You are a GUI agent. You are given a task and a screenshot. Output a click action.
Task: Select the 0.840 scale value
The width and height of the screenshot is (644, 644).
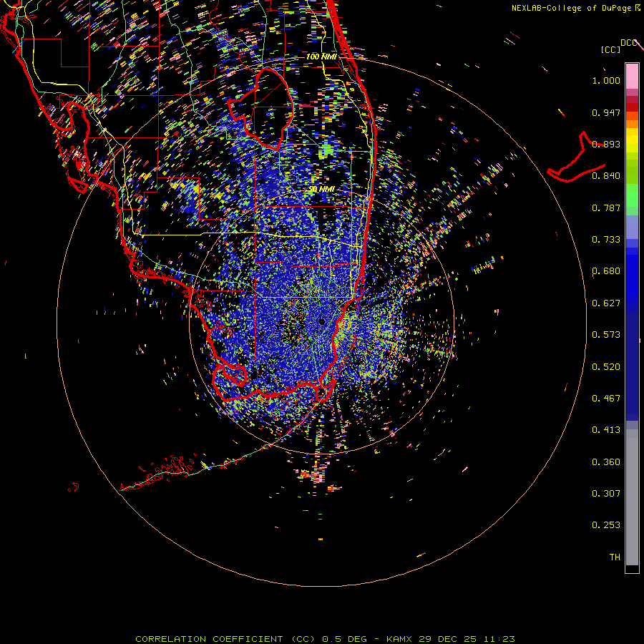point(606,176)
